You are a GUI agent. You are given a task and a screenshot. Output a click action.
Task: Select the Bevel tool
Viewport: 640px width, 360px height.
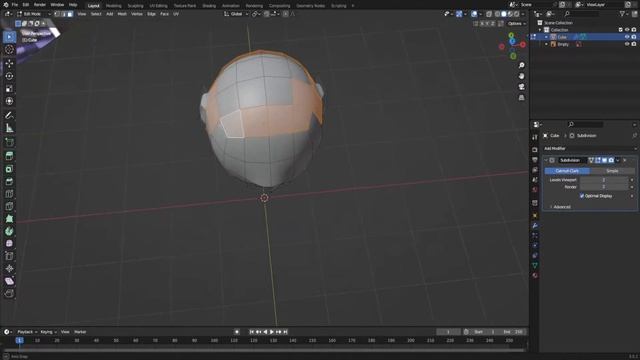(x=9, y=181)
